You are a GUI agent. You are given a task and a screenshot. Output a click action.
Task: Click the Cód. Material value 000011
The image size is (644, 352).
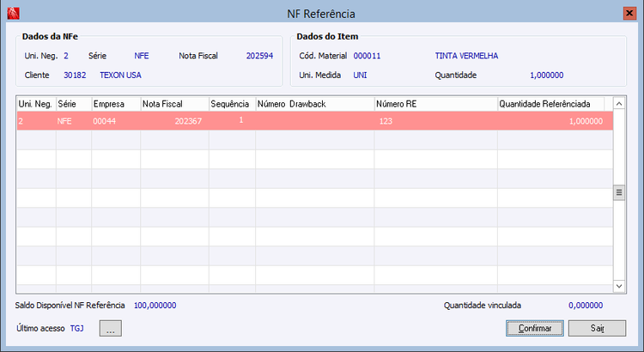(x=367, y=56)
